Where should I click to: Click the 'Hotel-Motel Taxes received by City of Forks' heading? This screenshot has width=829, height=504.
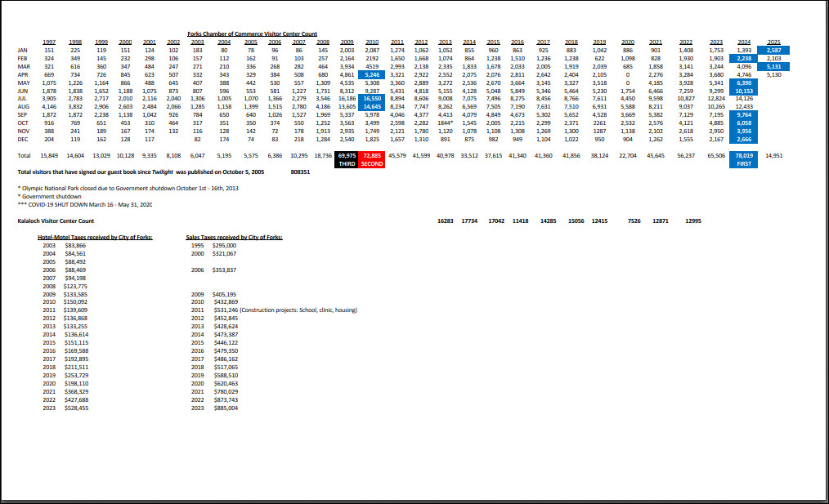coord(95,237)
